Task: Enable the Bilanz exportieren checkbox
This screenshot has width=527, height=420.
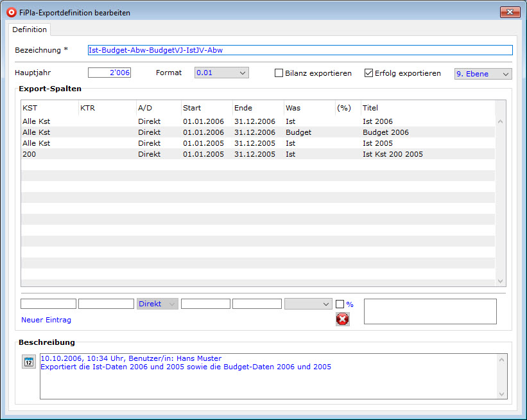Action: tap(279, 73)
